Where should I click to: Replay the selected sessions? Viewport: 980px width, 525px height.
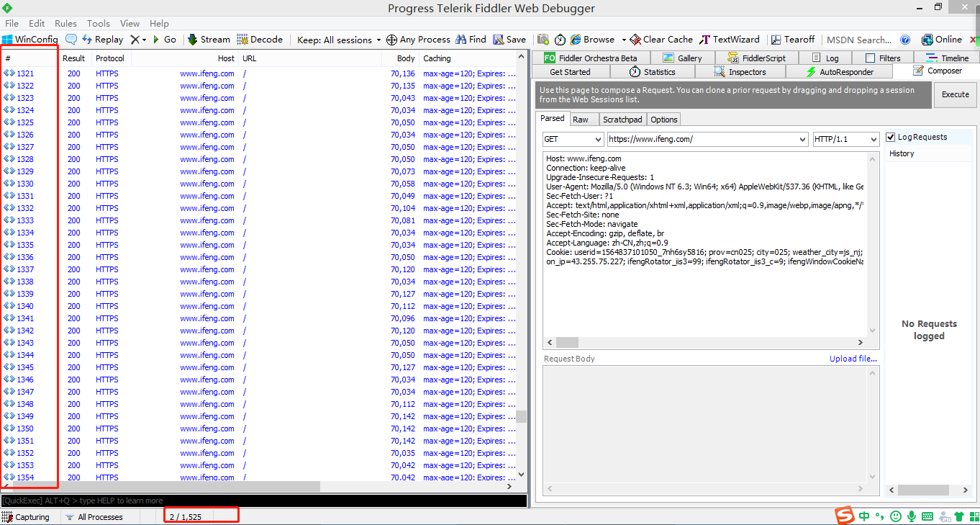[x=102, y=40]
